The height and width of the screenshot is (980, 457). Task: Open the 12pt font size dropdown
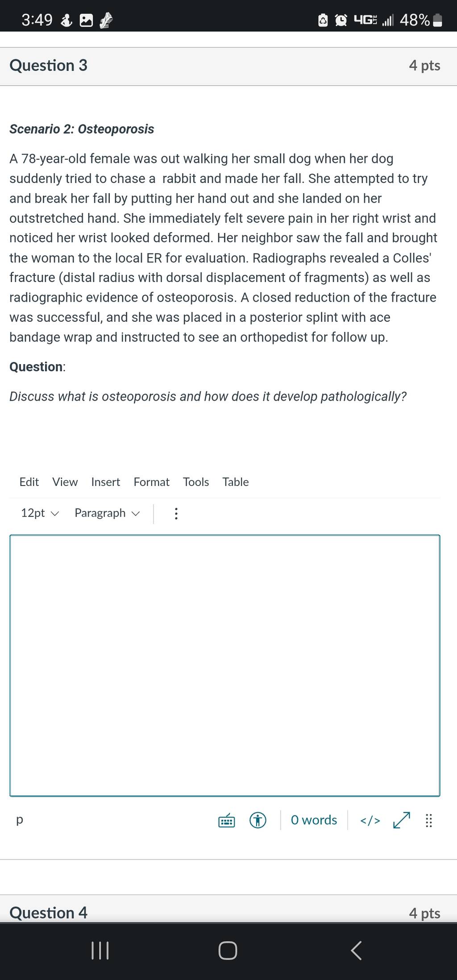(40, 513)
